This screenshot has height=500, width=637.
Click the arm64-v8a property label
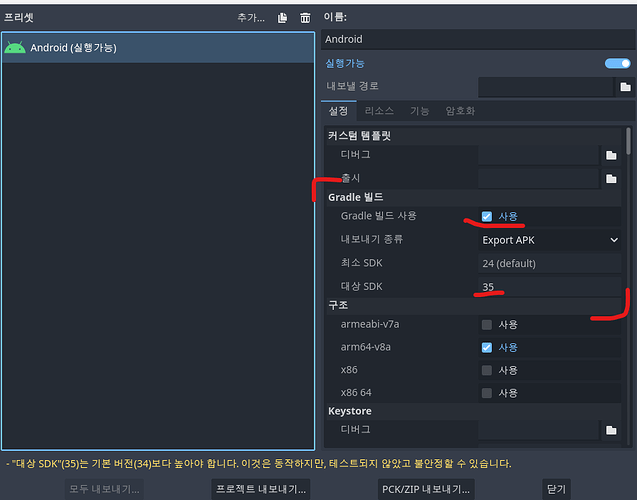(x=366, y=347)
